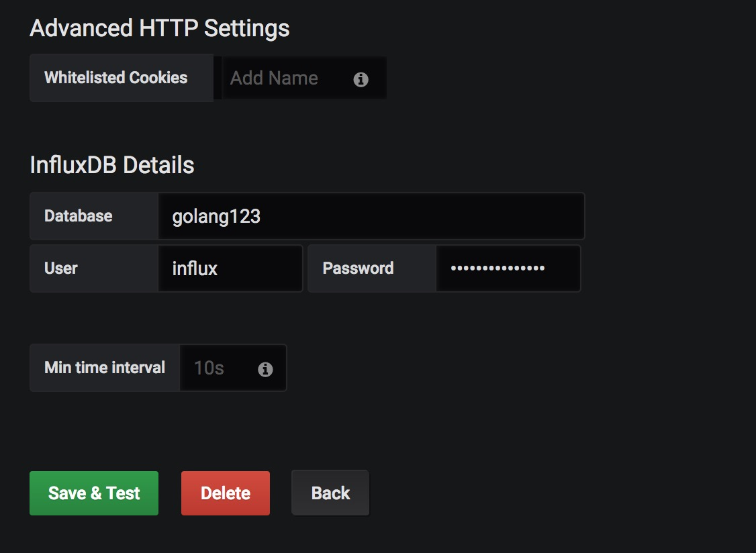Click the Password field label
756x553 pixels.
click(x=359, y=268)
